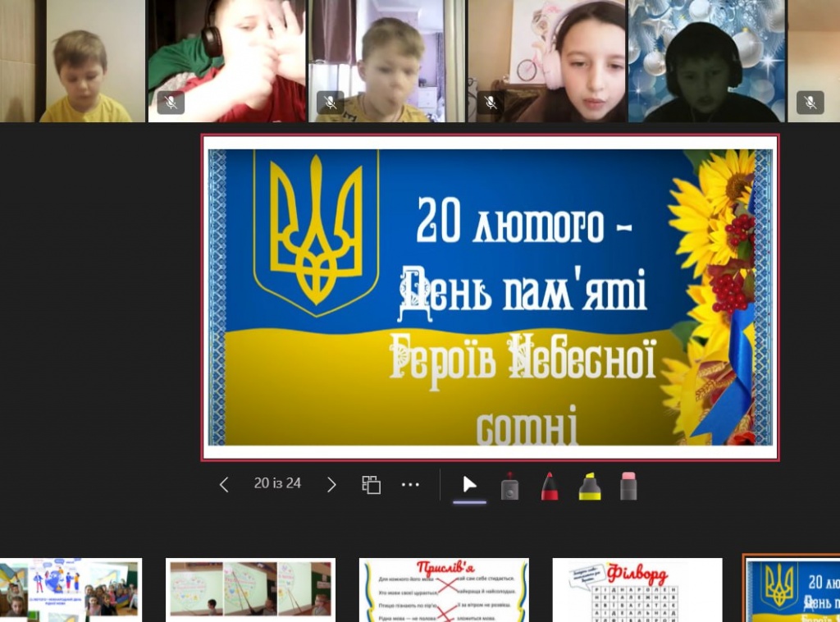Advance to the next slide with the right arrow
The height and width of the screenshot is (622, 840).
tap(331, 485)
